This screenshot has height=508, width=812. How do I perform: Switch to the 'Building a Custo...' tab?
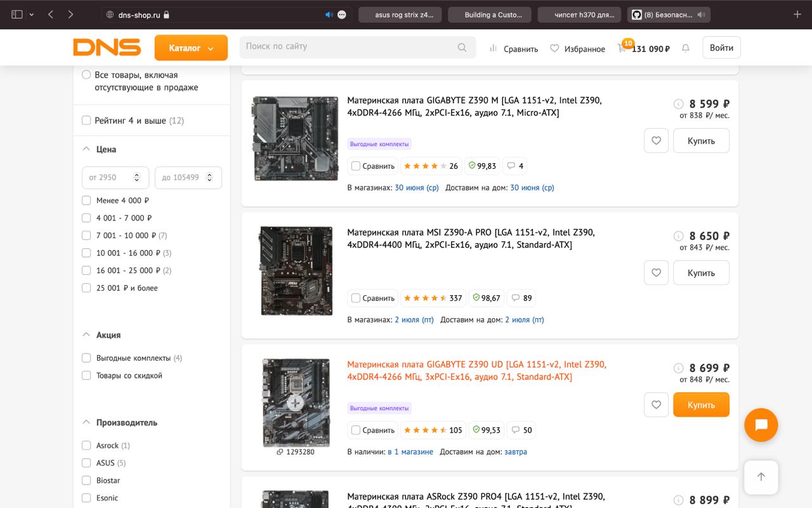point(489,15)
